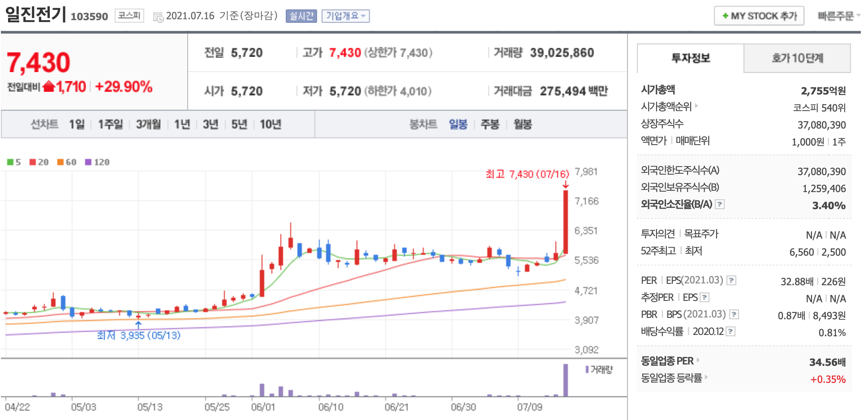Select the 일봉 candle chart
Screen dimensions: 868x420
pyautogui.click(x=458, y=124)
